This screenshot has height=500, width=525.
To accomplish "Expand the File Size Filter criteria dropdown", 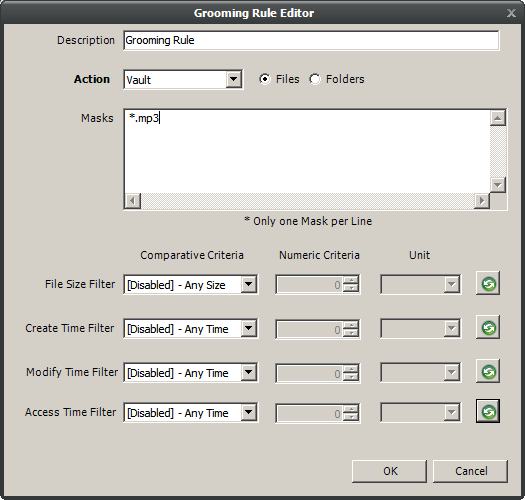I will (x=191, y=285).
